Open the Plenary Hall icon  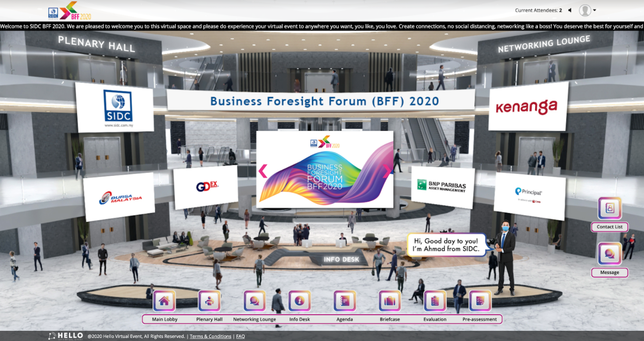[209, 301]
